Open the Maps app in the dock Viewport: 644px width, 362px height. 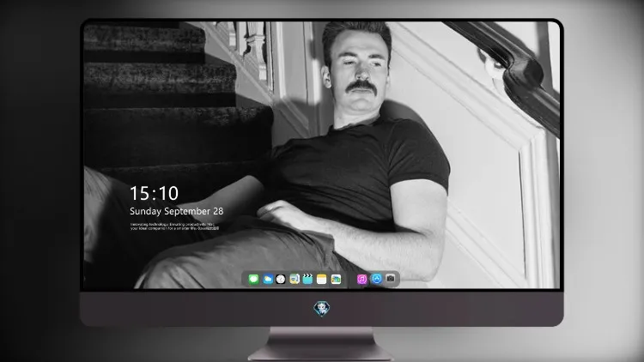pyautogui.click(x=295, y=280)
